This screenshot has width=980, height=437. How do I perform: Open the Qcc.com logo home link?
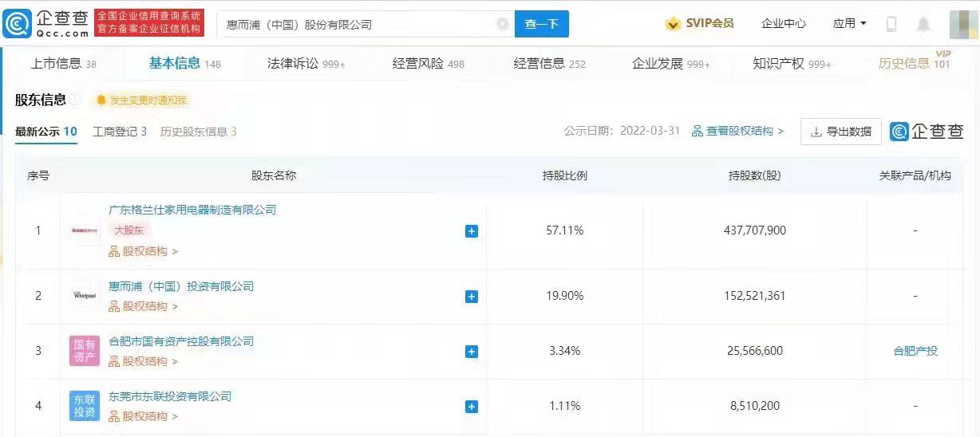click(45, 24)
